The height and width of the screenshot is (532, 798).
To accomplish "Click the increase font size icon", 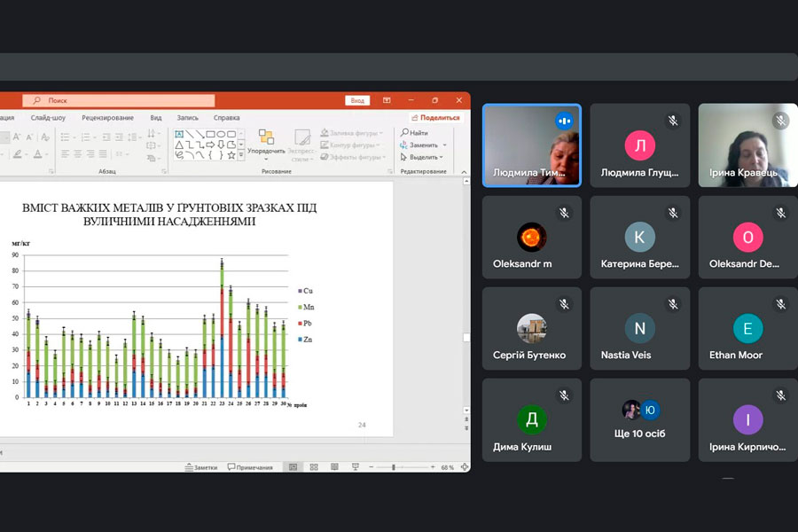I will 16,137.
